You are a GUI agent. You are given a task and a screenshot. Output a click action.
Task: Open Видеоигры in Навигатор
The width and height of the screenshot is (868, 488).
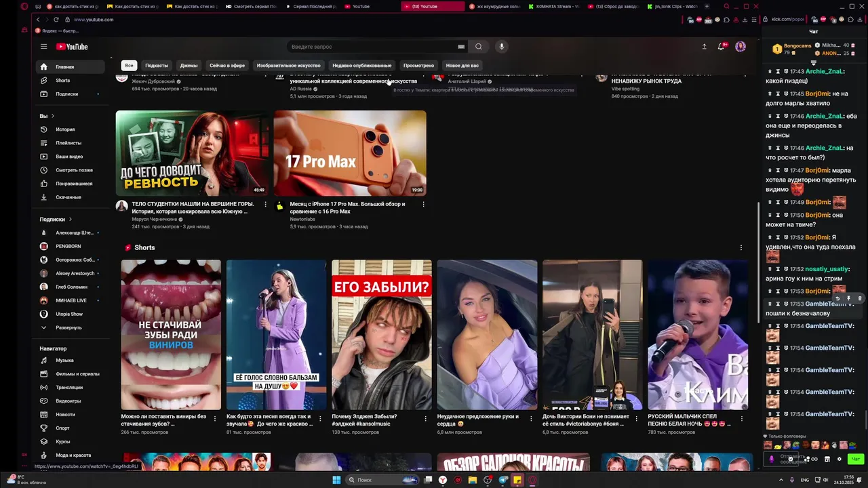71,401
